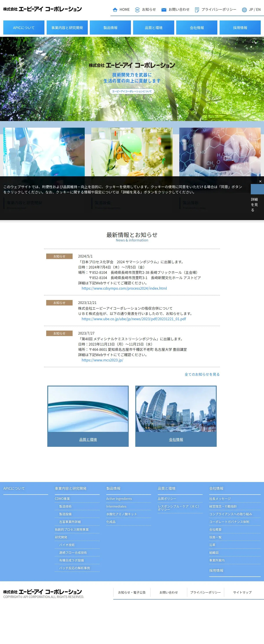
Task: Click the document icon for プライバシーポリシー
Action: click(197, 10)
